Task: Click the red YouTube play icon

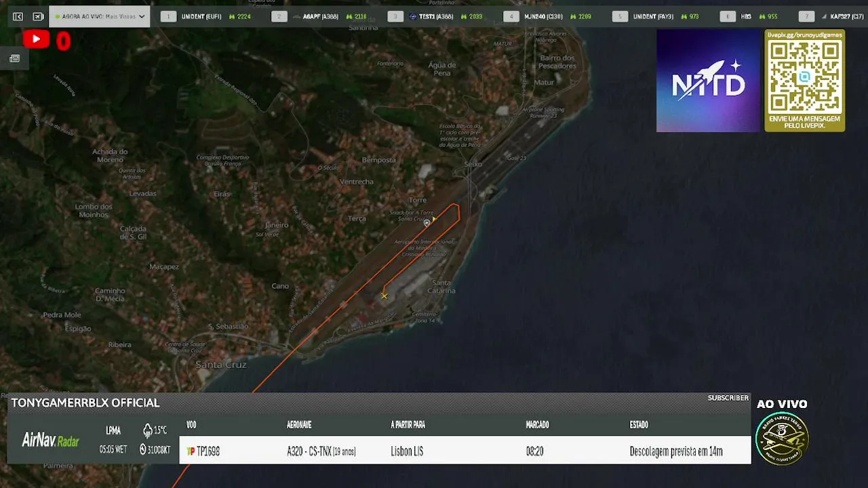Action: point(36,40)
